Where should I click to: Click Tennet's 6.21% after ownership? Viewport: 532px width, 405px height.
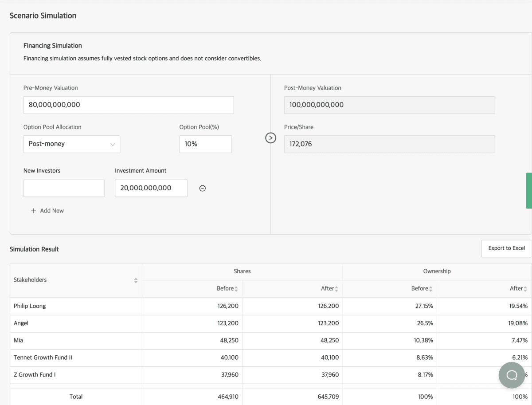[519, 358]
